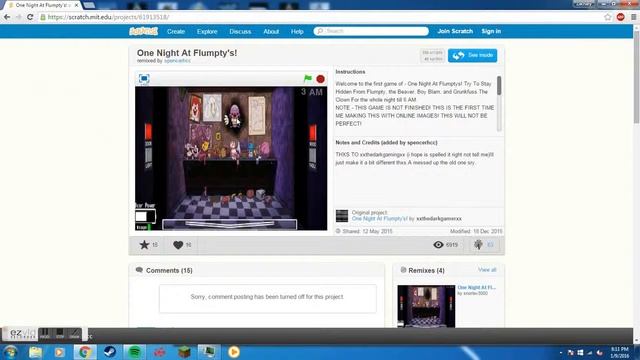Pause recording in ezvid recorder bar
The height and width of the screenshot is (360, 640).
pyautogui.click(x=44, y=334)
